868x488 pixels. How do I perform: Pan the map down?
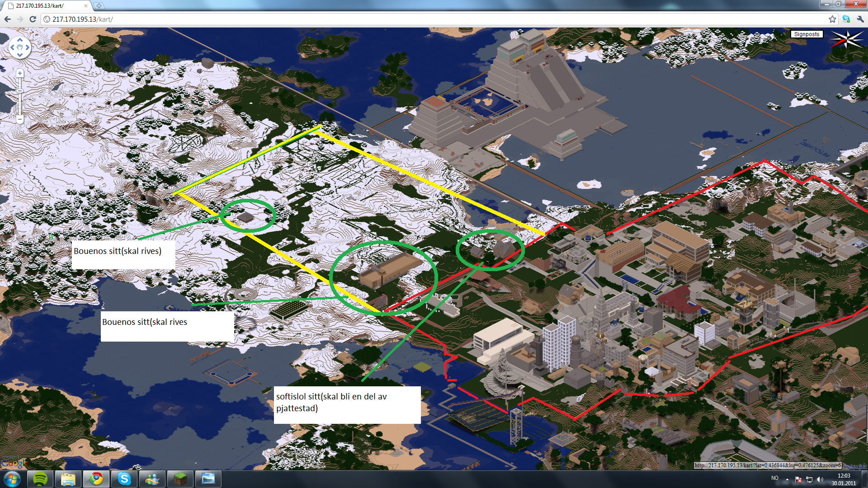20,55
